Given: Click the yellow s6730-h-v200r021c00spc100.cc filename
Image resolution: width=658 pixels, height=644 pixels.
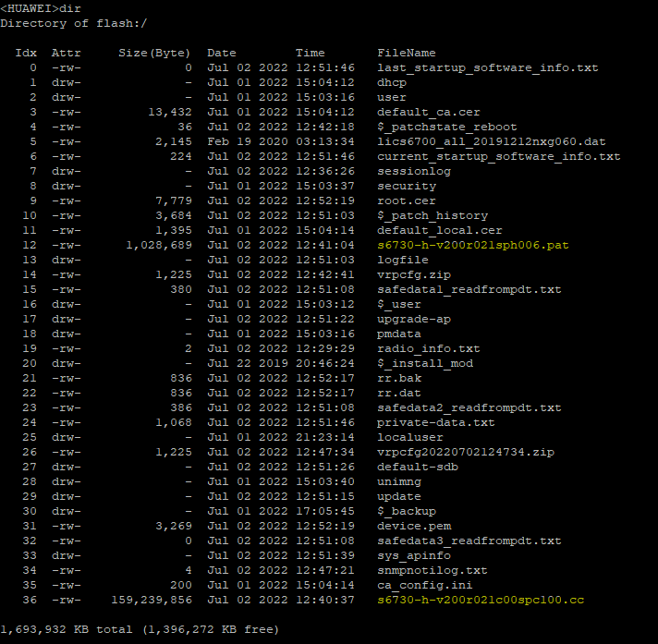Looking at the screenshot, I should click(x=481, y=600).
